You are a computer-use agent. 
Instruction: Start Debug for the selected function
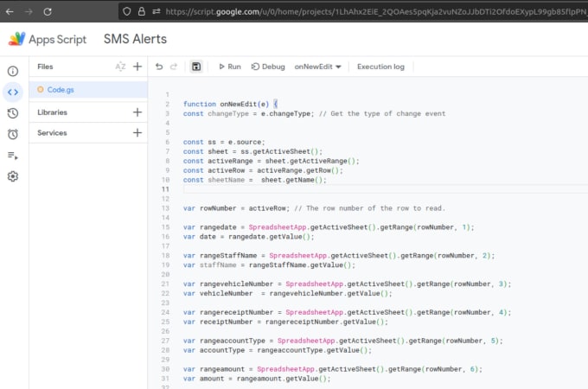[x=268, y=67]
